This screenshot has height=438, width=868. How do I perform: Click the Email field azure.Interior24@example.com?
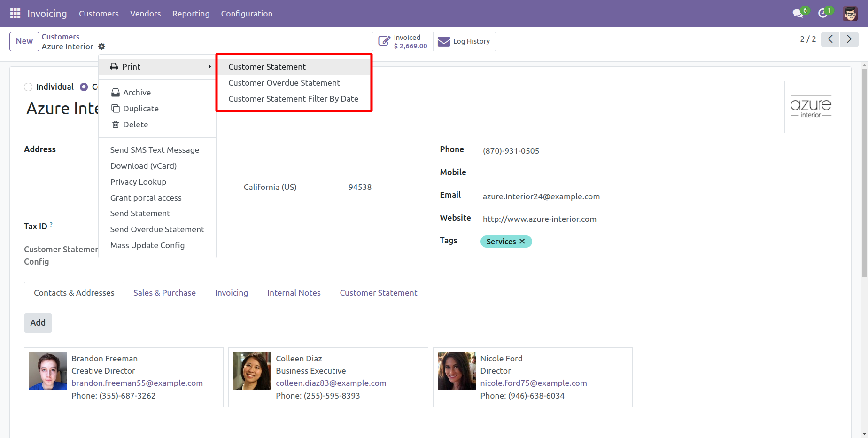[x=541, y=196]
